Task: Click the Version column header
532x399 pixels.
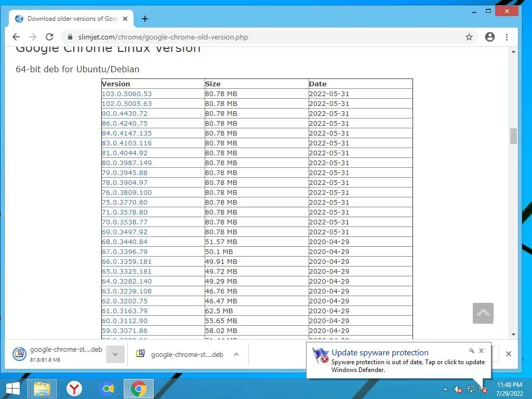Action: tap(153, 84)
